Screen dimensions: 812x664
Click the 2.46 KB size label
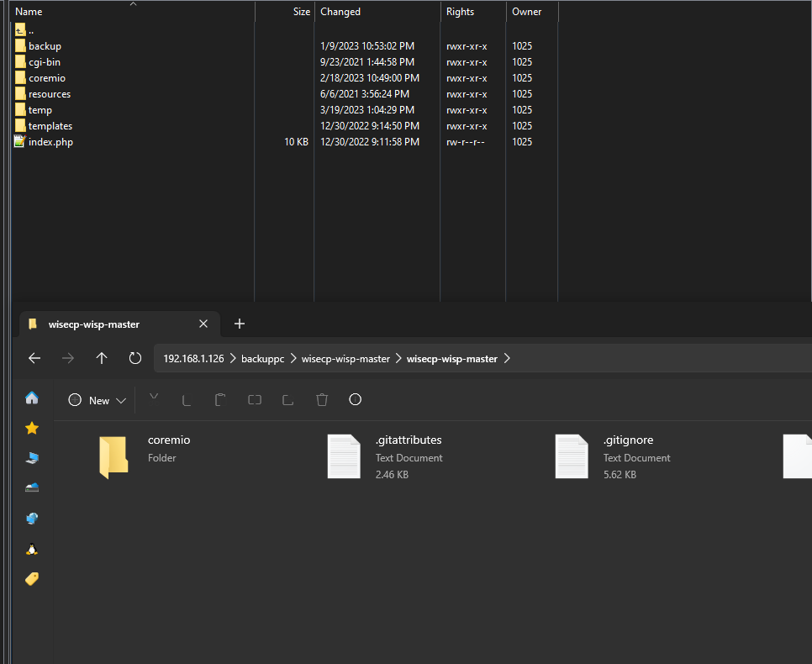392,474
